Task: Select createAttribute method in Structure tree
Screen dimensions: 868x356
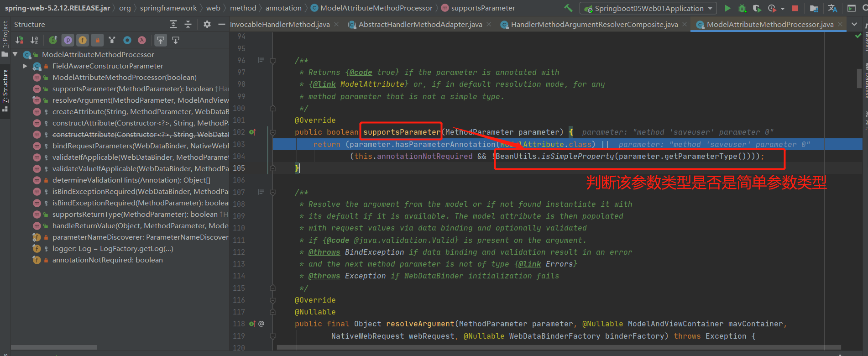Action: point(141,112)
